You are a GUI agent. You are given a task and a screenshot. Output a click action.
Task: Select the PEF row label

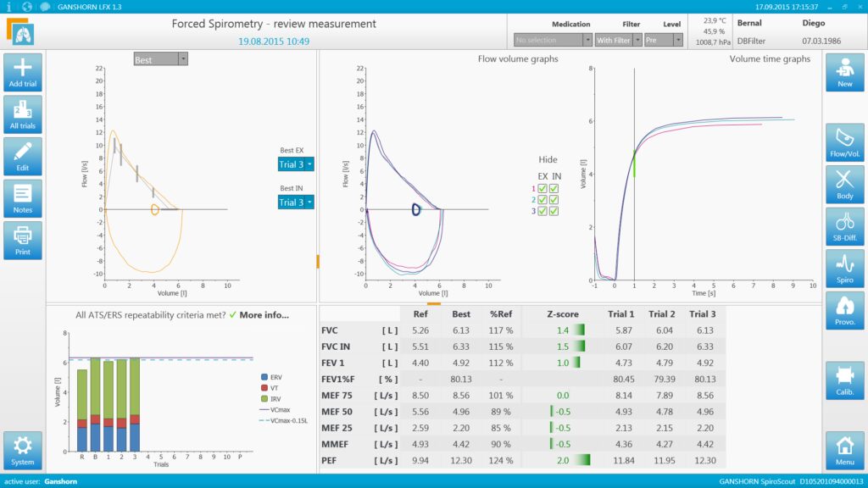329,460
